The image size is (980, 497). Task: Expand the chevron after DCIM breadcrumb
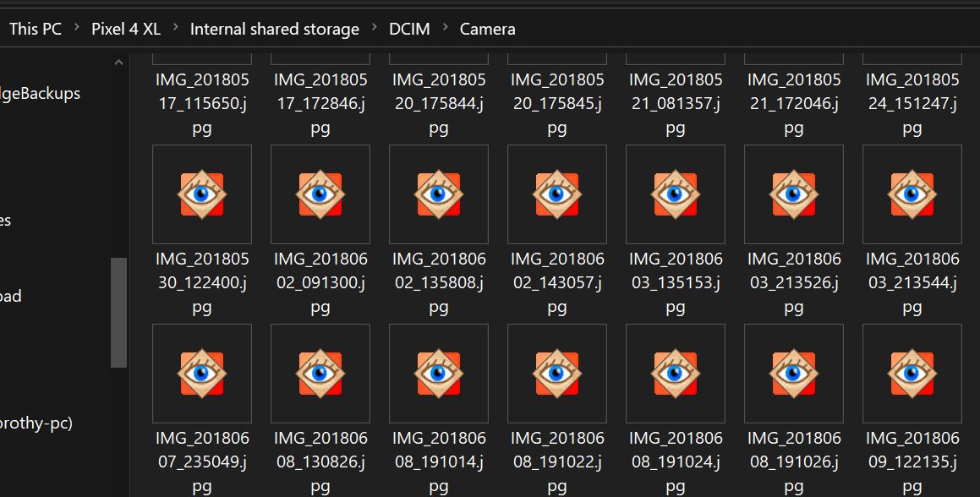tap(446, 28)
